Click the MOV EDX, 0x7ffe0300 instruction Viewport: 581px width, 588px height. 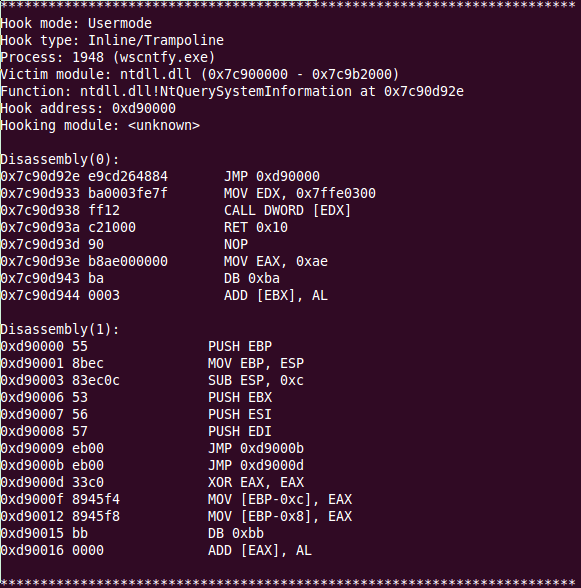pyautogui.click(x=300, y=193)
